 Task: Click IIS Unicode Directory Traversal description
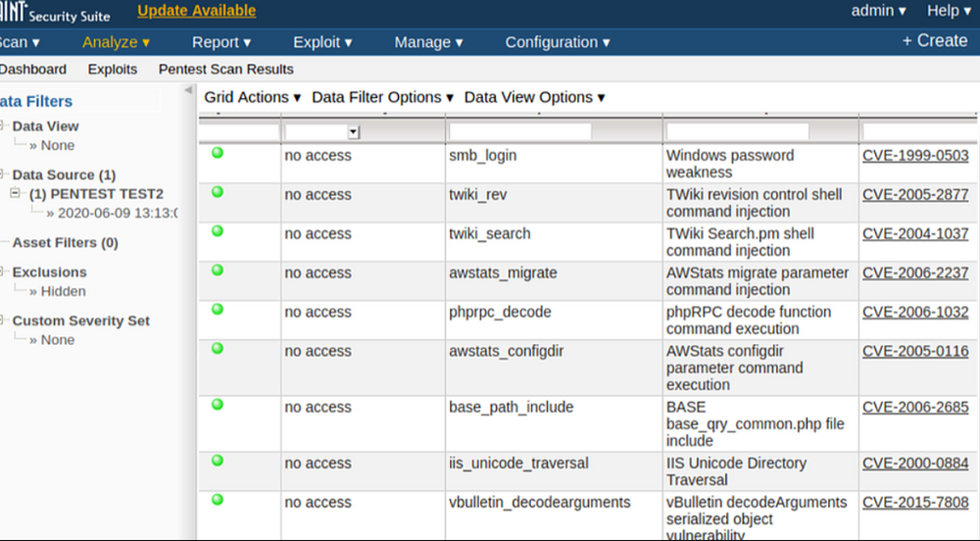(736, 471)
